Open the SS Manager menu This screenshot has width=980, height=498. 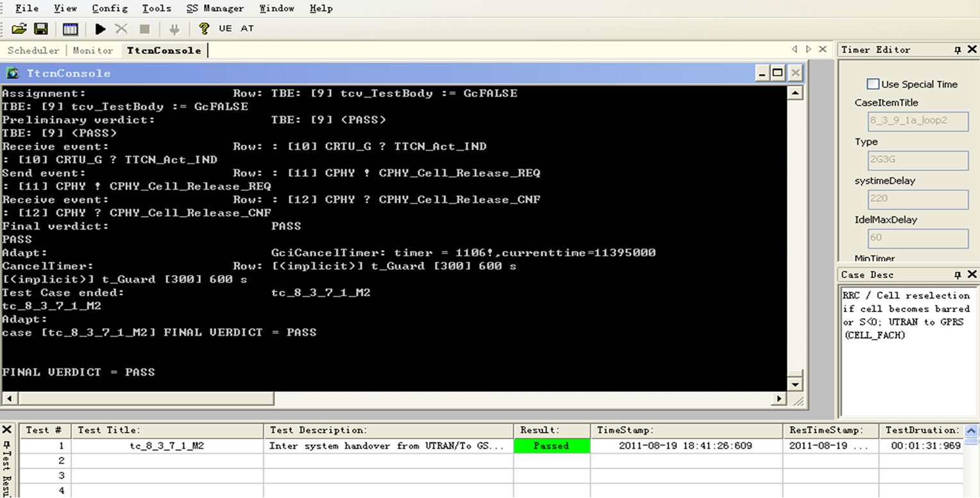coord(215,8)
